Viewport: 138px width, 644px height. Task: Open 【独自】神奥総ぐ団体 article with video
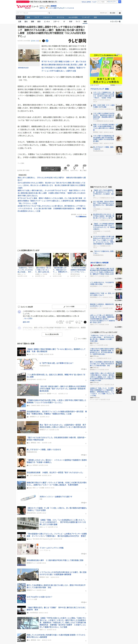click(56, 350)
